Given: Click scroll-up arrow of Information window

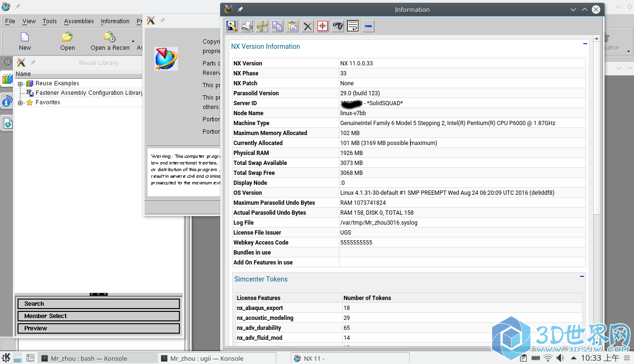Looking at the screenshot, I should tap(597, 38).
